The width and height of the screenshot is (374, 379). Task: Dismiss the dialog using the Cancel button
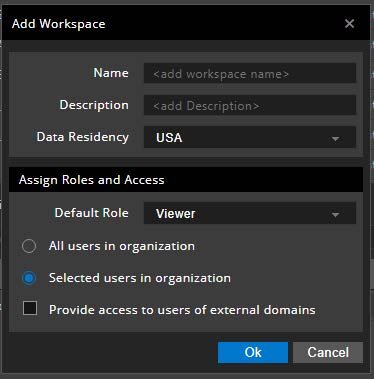(328, 352)
